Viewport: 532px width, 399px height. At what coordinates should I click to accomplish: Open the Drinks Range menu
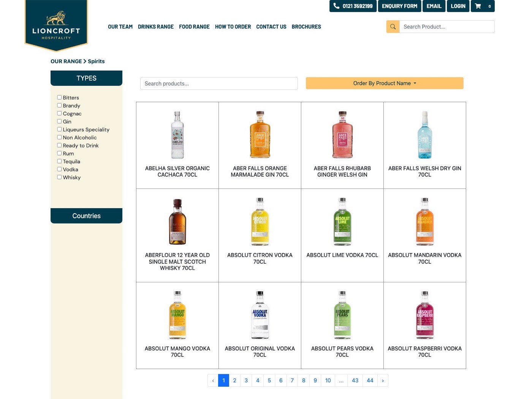coord(156,27)
